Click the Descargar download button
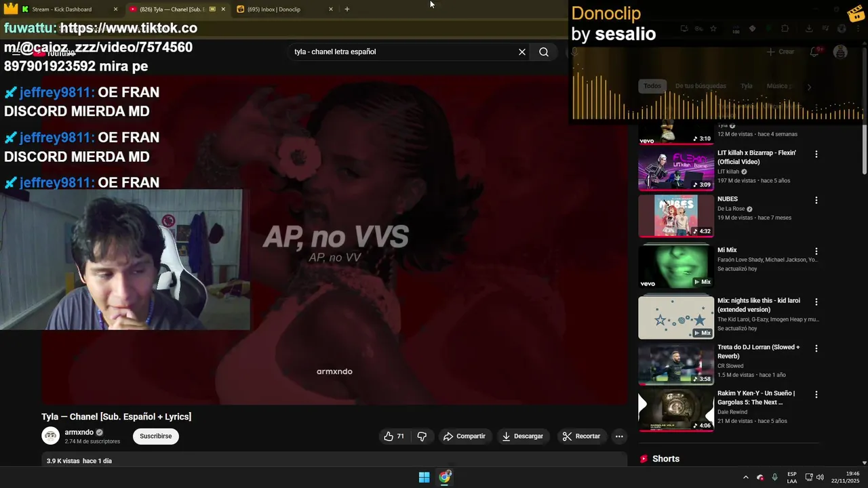 click(x=523, y=436)
